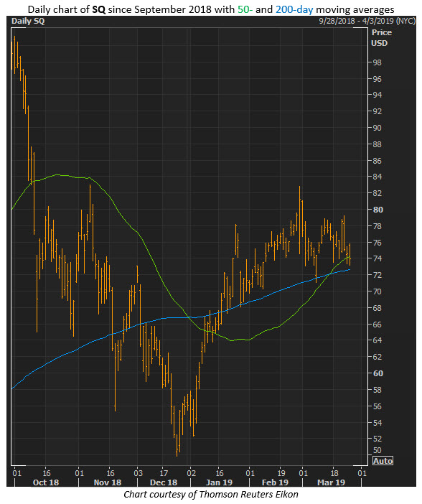Click the 'Price' axis heading

click(x=382, y=32)
